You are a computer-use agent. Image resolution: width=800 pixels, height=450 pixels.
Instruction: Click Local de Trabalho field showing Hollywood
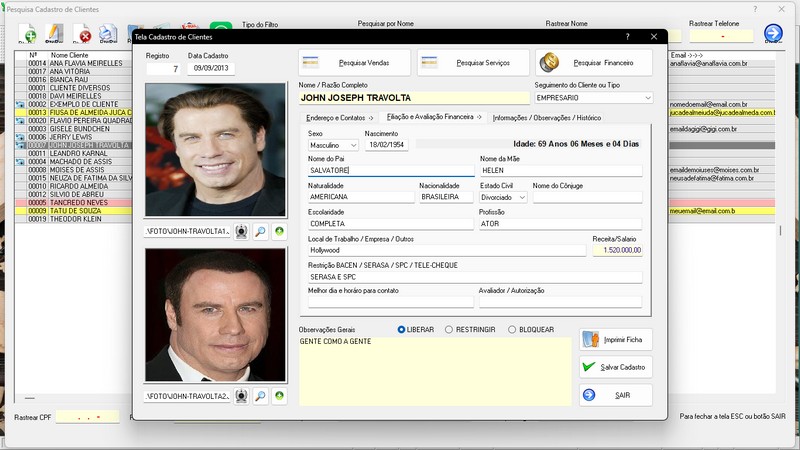click(447, 251)
